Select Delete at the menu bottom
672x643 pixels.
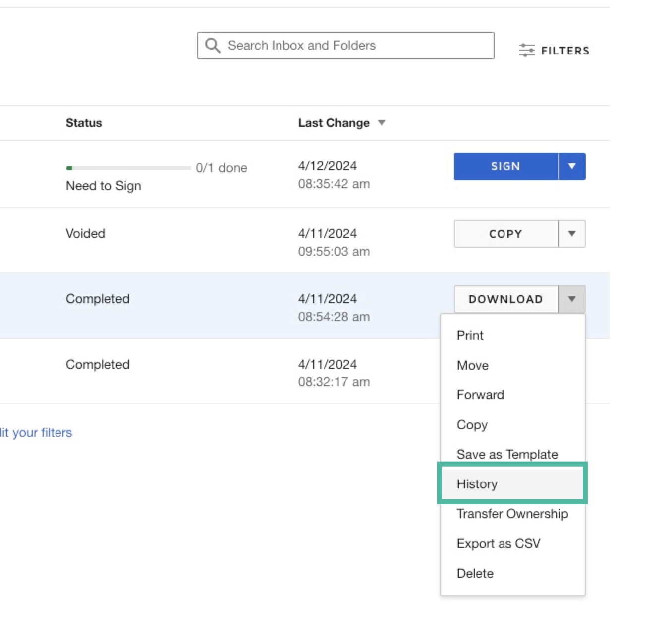pos(475,573)
